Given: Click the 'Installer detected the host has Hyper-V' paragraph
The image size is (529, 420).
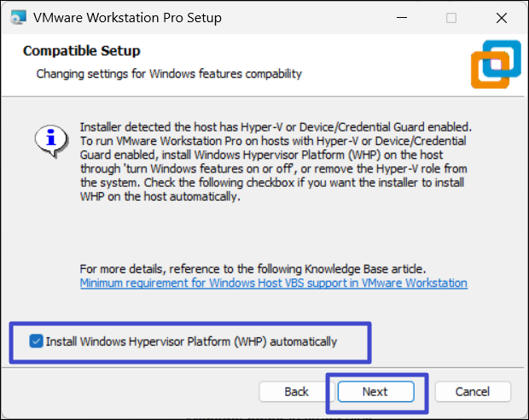Looking at the screenshot, I should [x=273, y=126].
